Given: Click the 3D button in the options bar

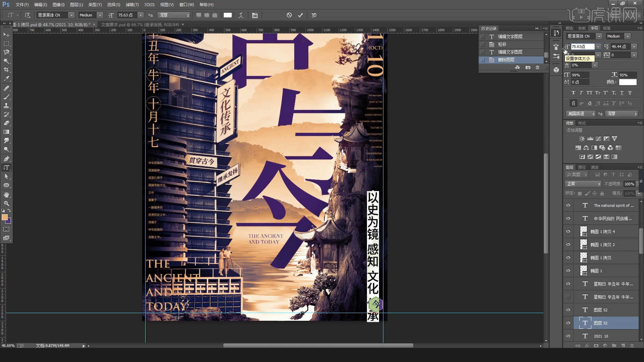Looking at the screenshot, I should (314, 15).
